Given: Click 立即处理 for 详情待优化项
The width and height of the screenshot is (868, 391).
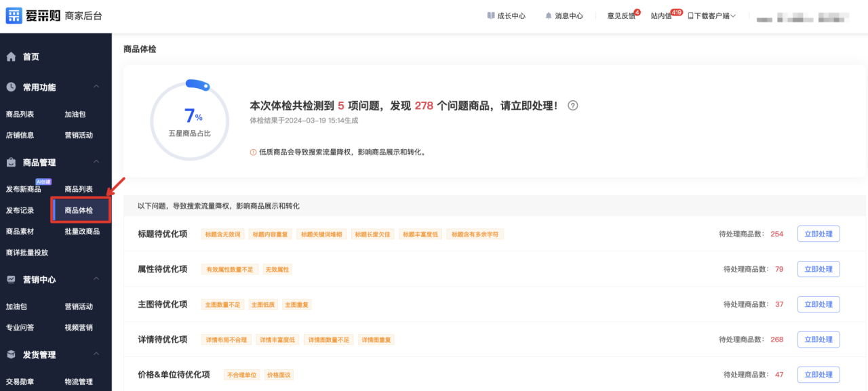Looking at the screenshot, I should pyautogui.click(x=818, y=339).
